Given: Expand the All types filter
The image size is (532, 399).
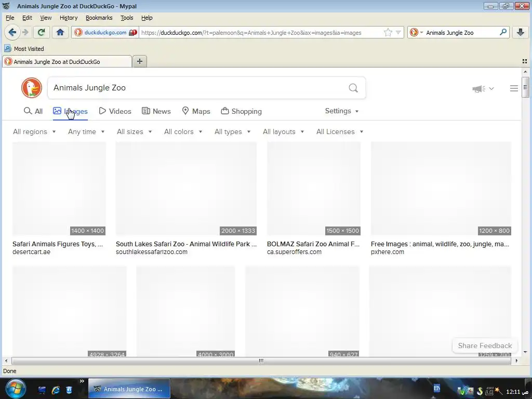Looking at the screenshot, I should (x=232, y=131).
